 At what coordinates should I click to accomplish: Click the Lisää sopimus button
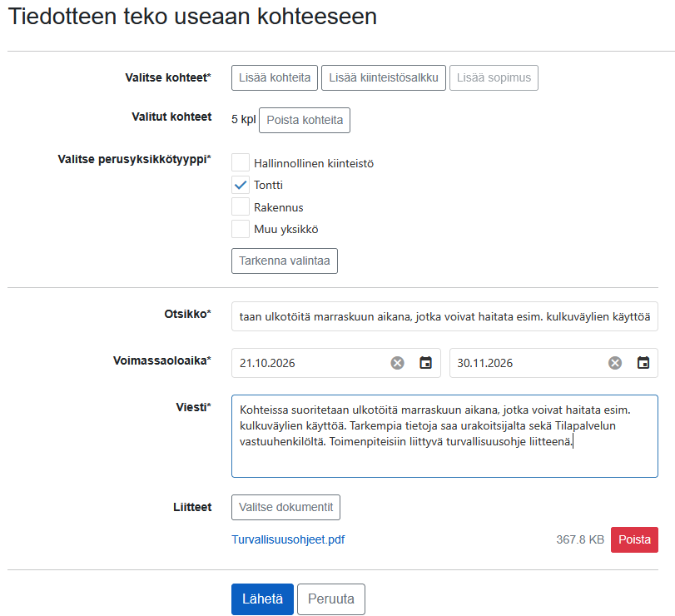(x=494, y=78)
